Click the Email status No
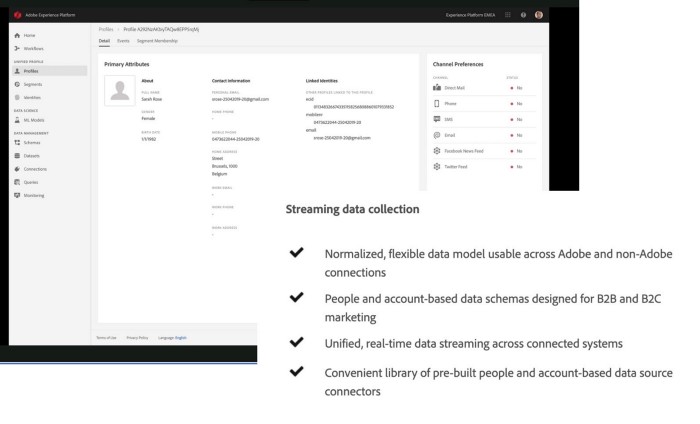 coord(519,135)
